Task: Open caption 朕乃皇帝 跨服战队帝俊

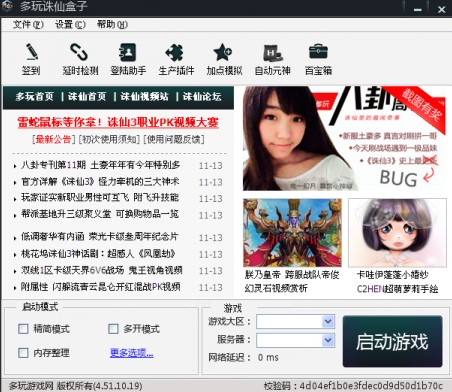Action: 292,275
